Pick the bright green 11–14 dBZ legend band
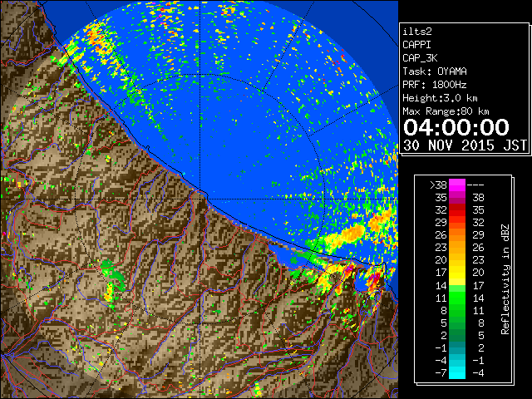This screenshot has height=399, width=532. [457, 298]
